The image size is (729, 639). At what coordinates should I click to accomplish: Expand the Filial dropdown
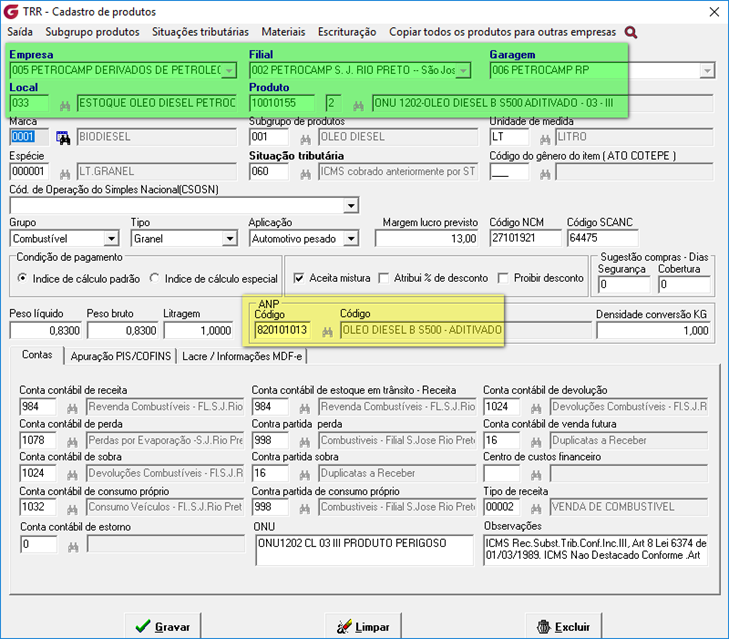tap(463, 71)
